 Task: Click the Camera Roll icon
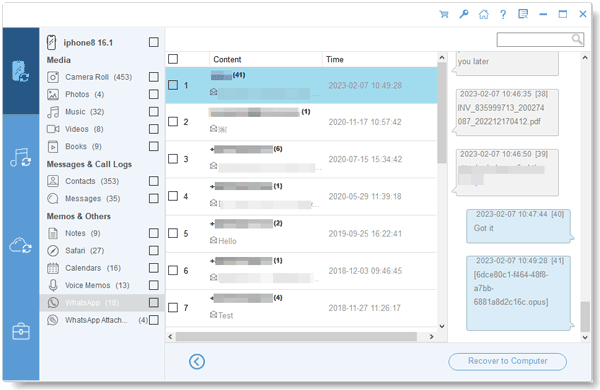[x=53, y=77]
